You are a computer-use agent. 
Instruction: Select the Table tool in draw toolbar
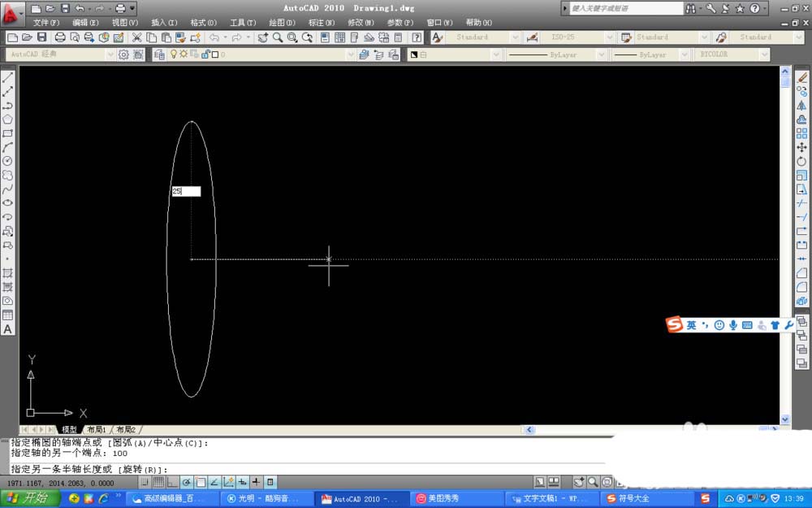coord(8,315)
